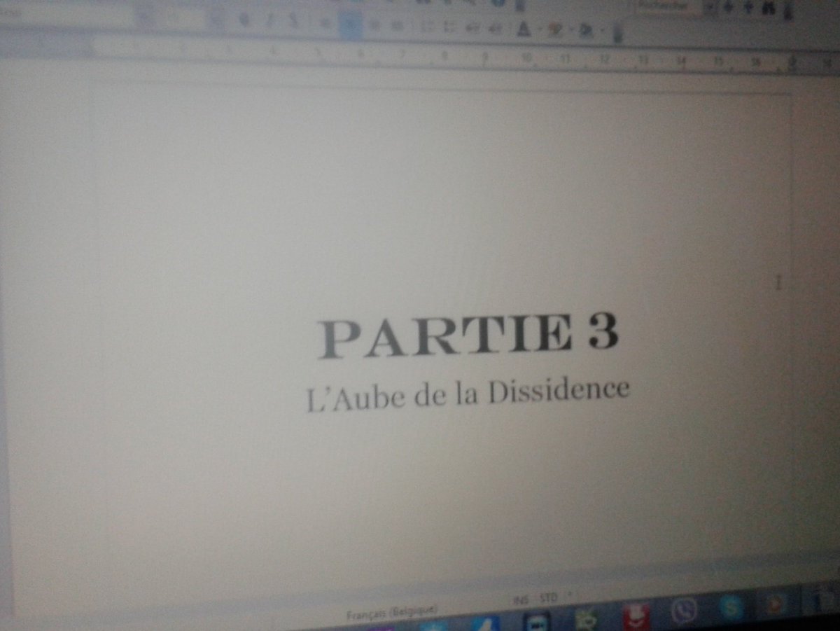Click the PARTIE 3 heading text

[468, 336]
